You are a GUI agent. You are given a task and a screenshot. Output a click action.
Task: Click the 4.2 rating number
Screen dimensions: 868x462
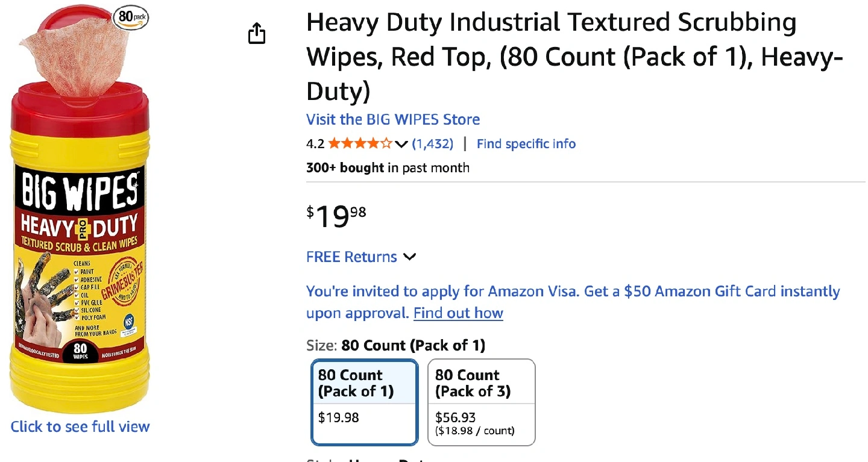[315, 144]
